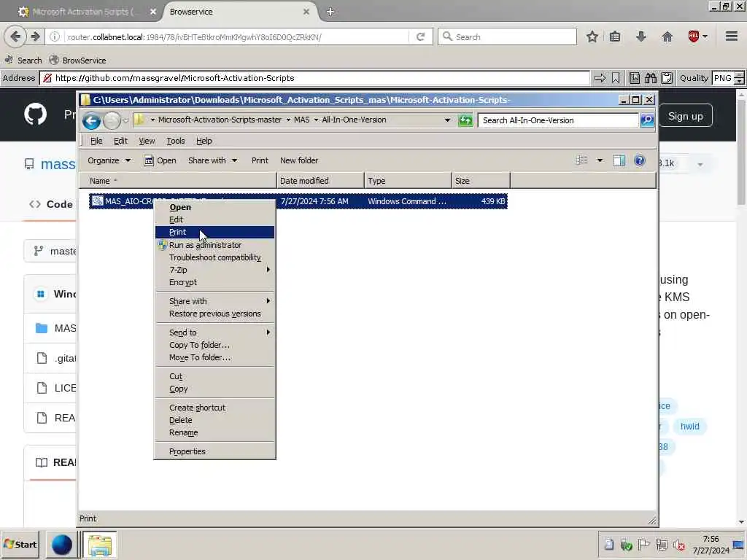Go to the browser Home icon

tap(667, 36)
